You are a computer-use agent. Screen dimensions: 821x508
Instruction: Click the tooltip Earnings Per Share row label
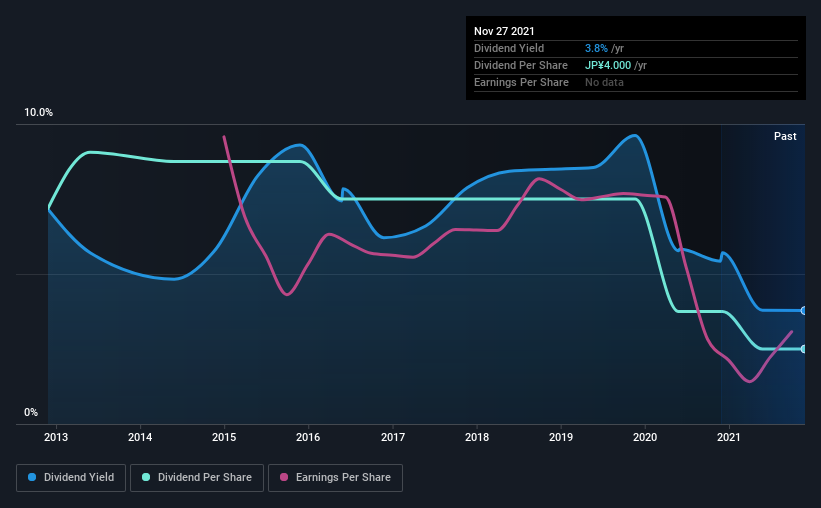pyautogui.click(x=521, y=82)
